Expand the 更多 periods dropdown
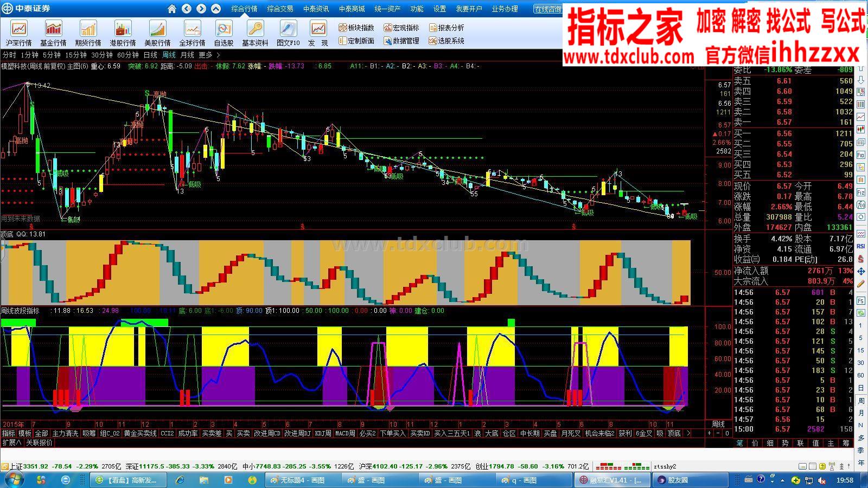Screen dimensions: 868x488 pyautogui.click(x=209, y=55)
